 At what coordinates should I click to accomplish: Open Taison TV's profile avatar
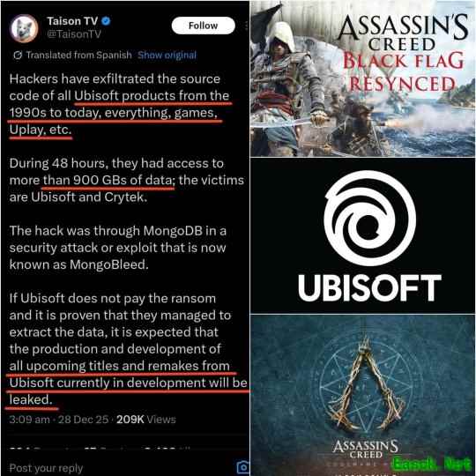[x=24, y=28]
